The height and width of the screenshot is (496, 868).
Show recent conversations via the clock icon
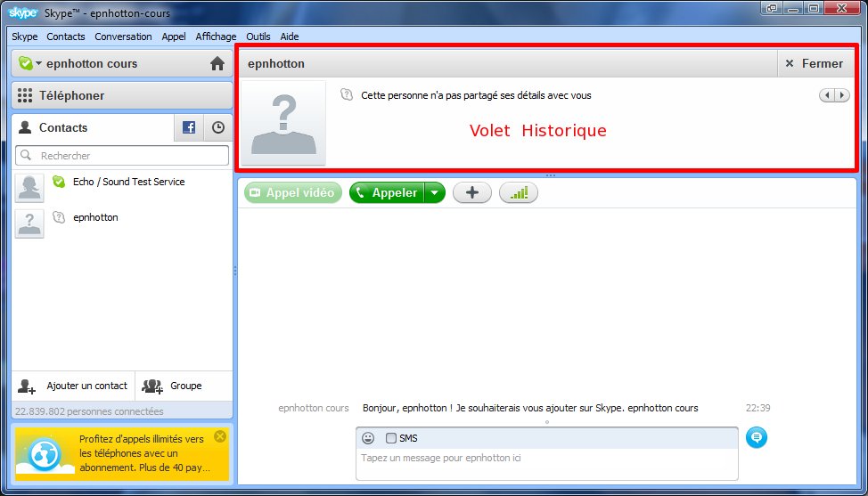click(218, 127)
